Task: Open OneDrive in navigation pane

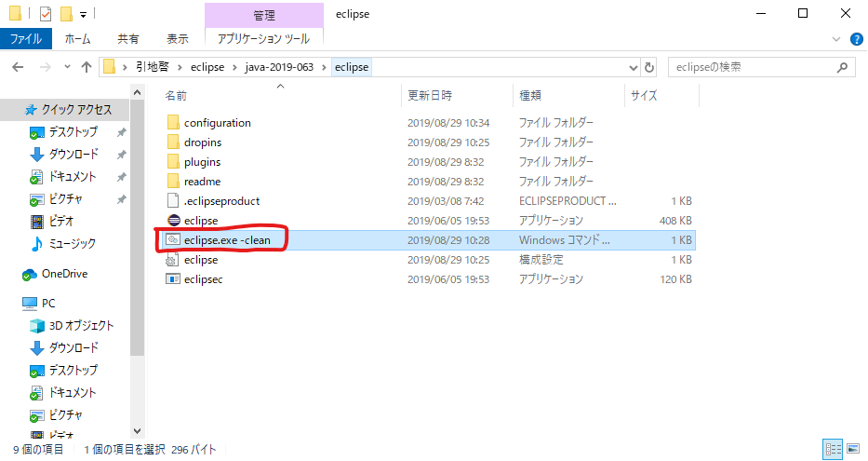Action: [64, 274]
